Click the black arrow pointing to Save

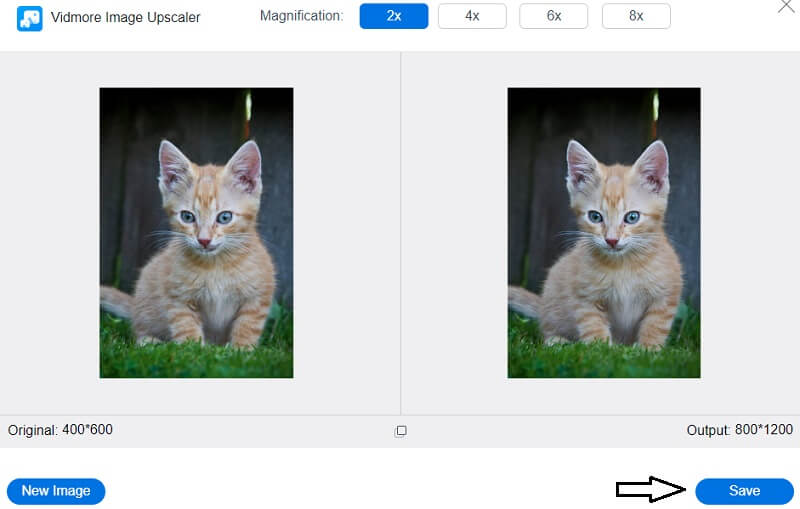pos(650,489)
